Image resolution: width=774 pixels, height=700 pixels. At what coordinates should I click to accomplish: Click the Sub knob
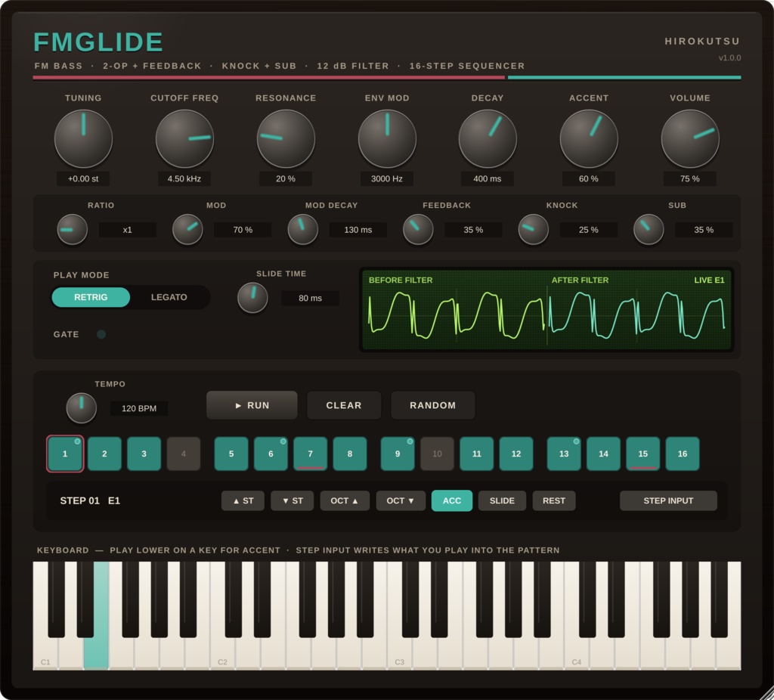[649, 230]
